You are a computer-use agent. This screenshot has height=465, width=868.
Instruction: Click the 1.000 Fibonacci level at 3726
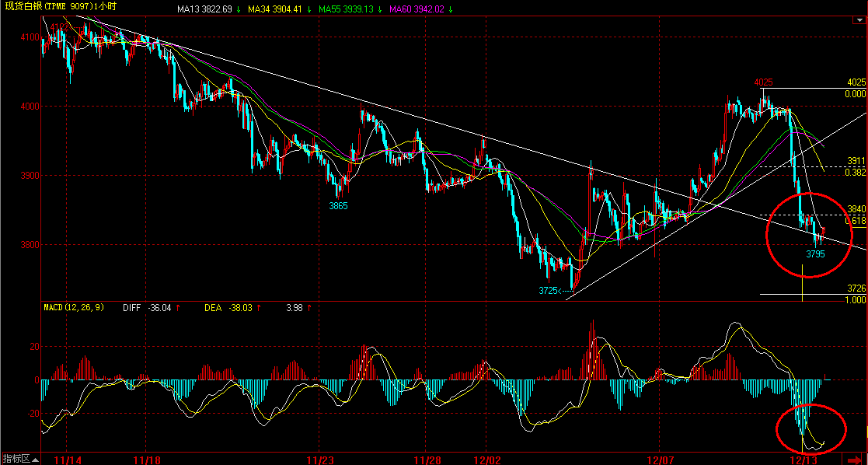[x=856, y=300]
